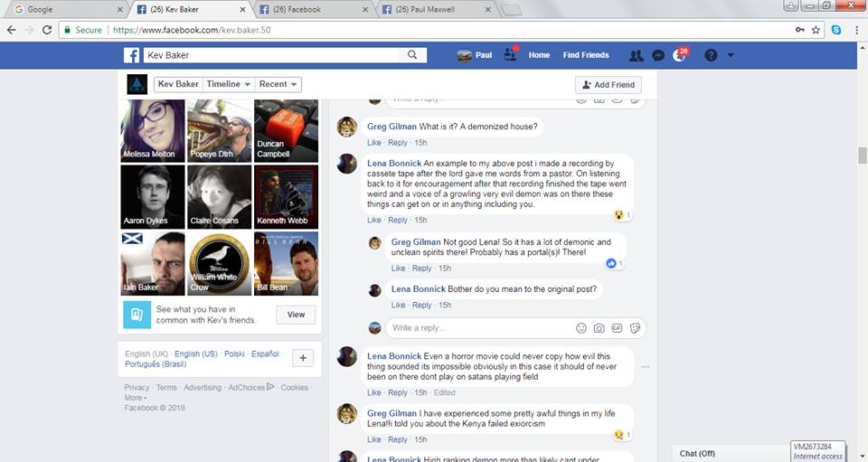
Task: Open account menu arrow beside Help icon
Action: pyautogui.click(x=731, y=55)
